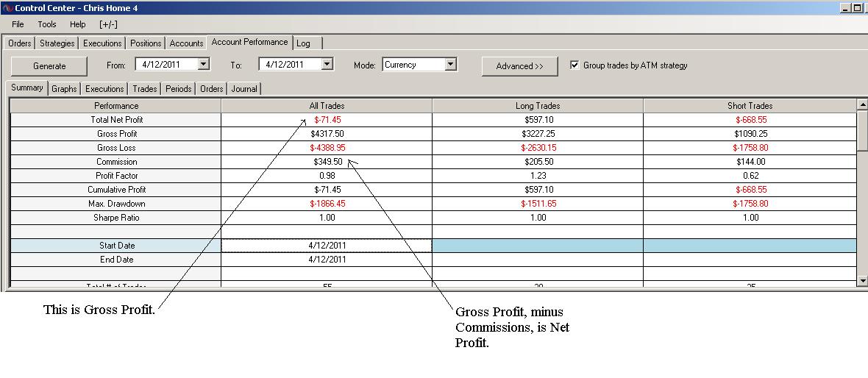Screen dimensions: 868x378
Task: Open the File menu
Action: [18, 24]
